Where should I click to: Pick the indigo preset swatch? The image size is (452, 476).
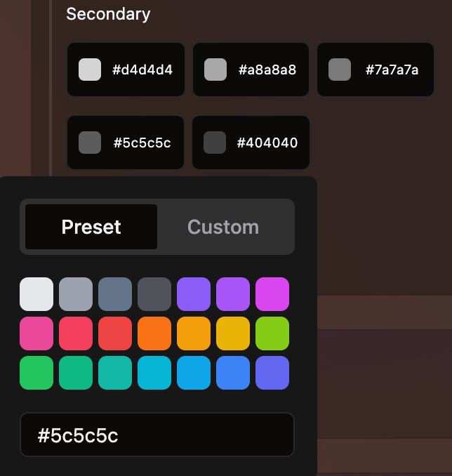click(272, 373)
